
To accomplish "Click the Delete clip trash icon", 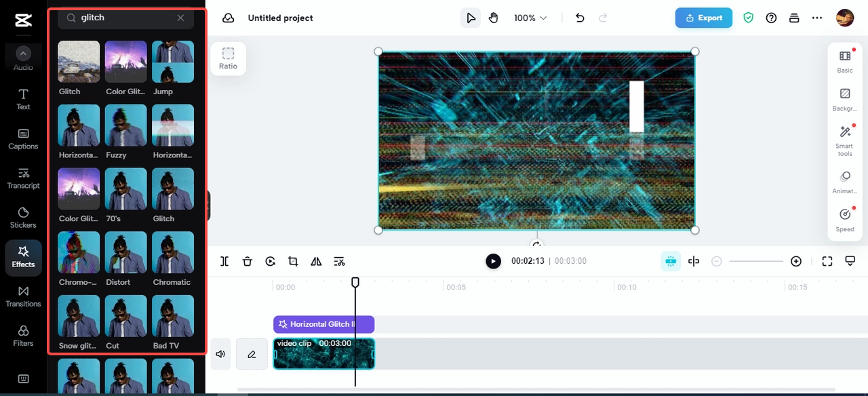I will [248, 261].
